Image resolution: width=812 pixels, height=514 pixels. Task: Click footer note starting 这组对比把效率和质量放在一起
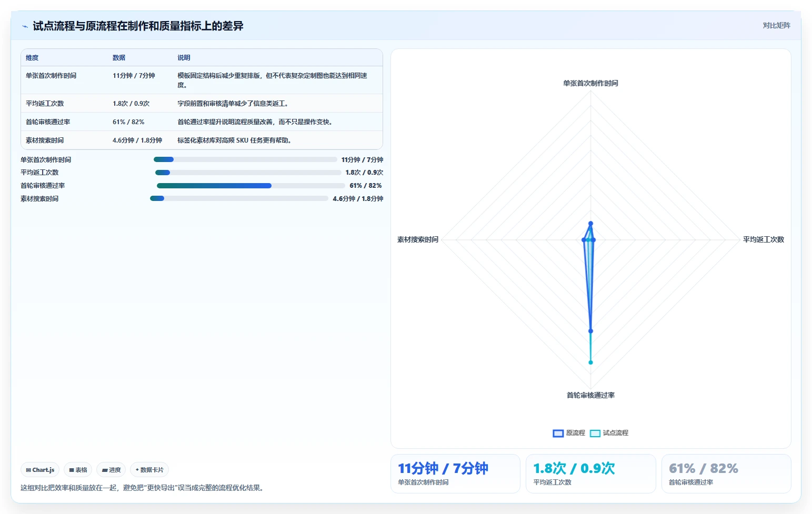(142, 488)
